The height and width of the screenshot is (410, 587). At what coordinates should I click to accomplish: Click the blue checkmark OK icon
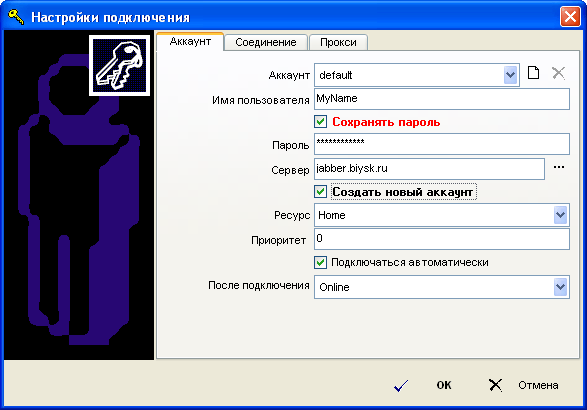(401, 385)
